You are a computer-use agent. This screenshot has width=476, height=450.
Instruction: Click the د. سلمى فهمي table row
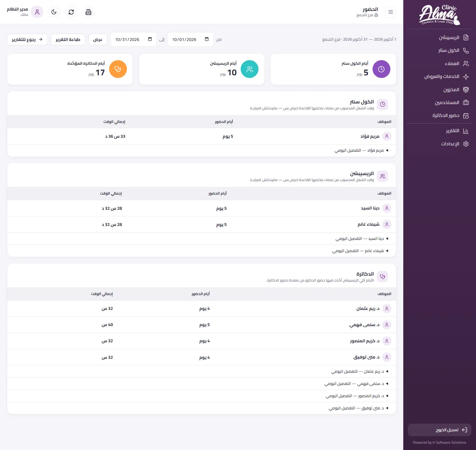click(x=202, y=325)
